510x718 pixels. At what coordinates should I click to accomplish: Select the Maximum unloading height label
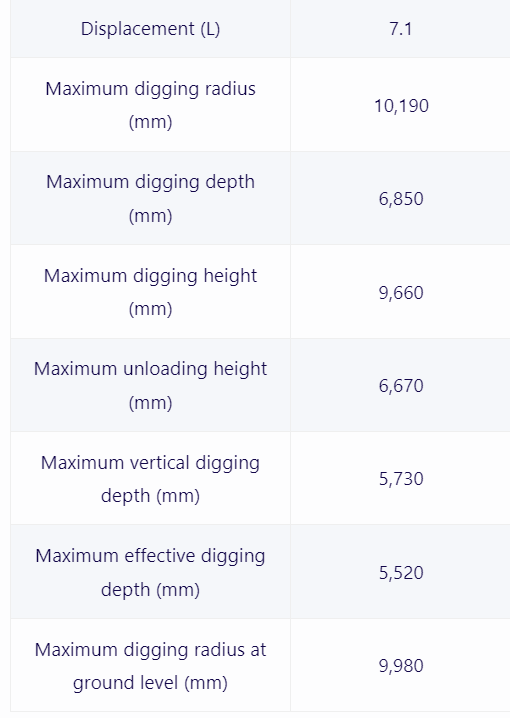click(x=150, y=385)
